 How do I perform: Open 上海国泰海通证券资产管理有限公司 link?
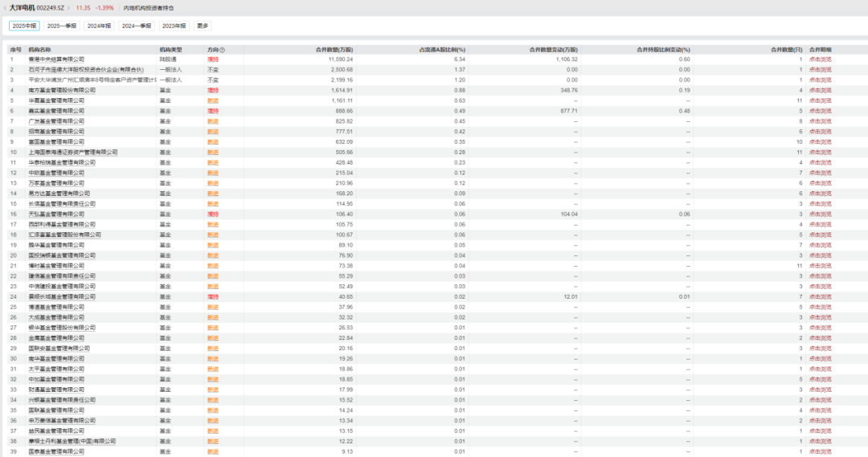73,152
